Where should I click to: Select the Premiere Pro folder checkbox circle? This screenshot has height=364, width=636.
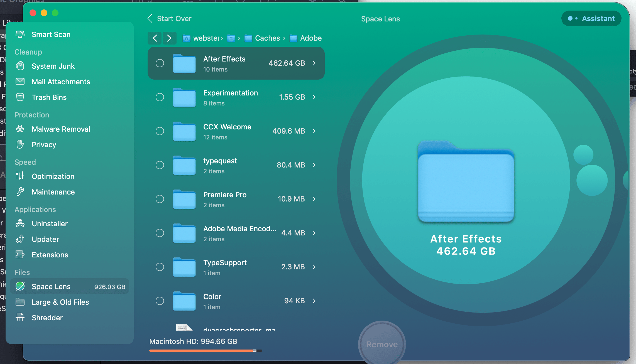pos(160,199)
